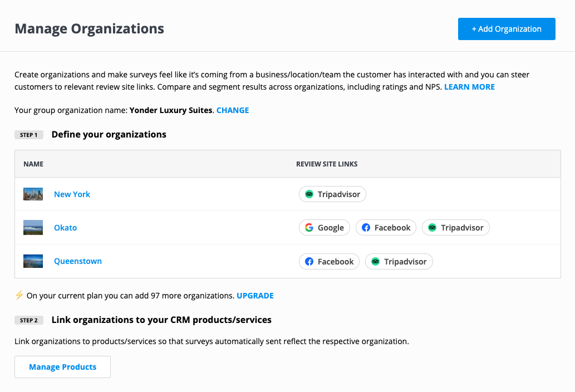Click the Tripadvisor owl icon in the Okato row
Screen dimensions: 575x392
[433, 227]
